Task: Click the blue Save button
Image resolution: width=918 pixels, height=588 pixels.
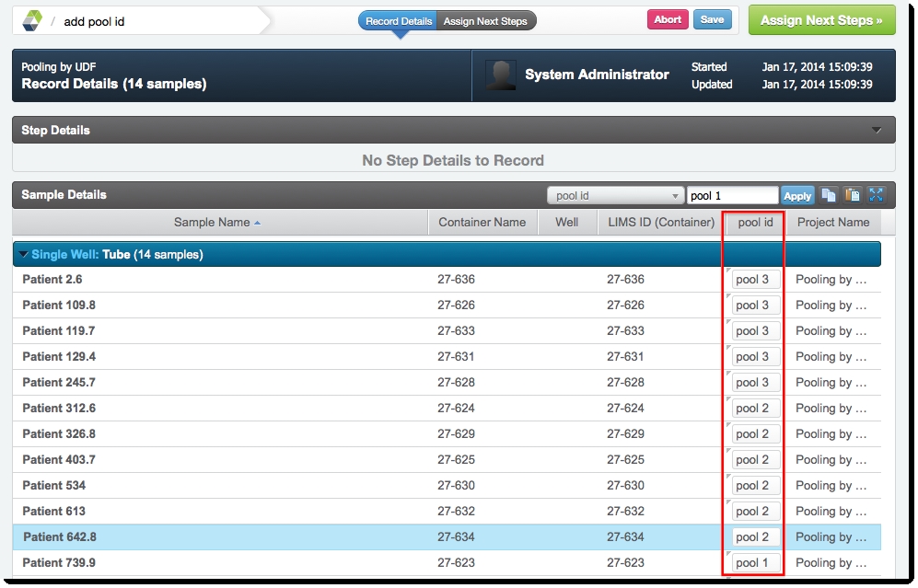Action: (712, 19)
